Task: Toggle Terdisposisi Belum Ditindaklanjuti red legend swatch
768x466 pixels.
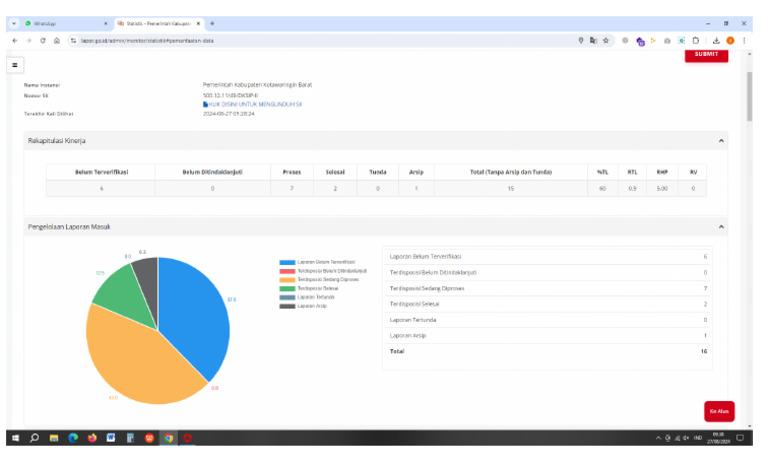Action: (287, 271)
